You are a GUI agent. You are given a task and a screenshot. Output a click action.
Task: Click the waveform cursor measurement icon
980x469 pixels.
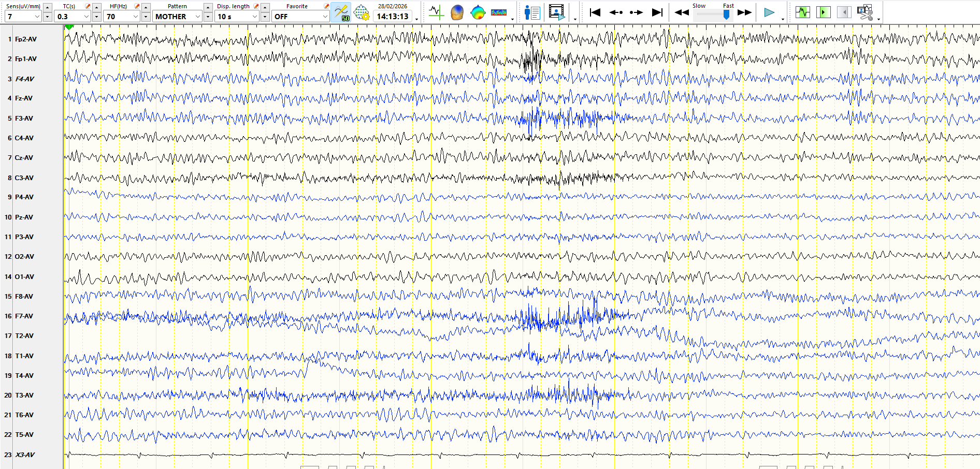(436, 12)
